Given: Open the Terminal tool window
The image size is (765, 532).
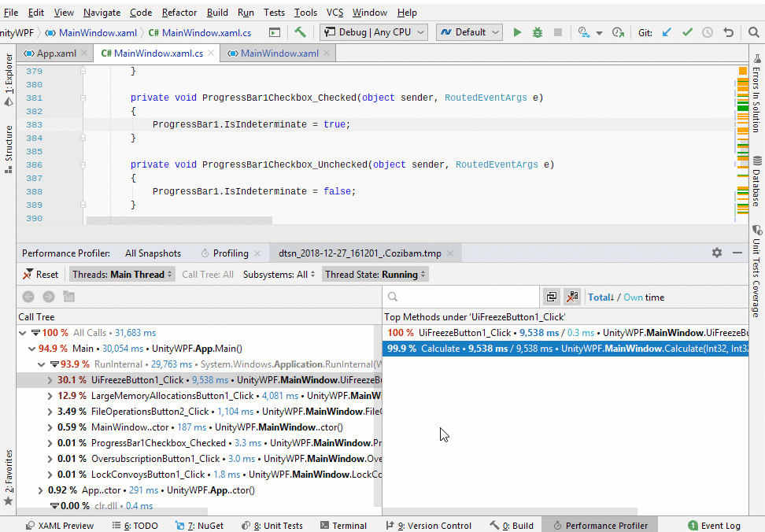Looking at the screenshot, I should coord(344,525).
